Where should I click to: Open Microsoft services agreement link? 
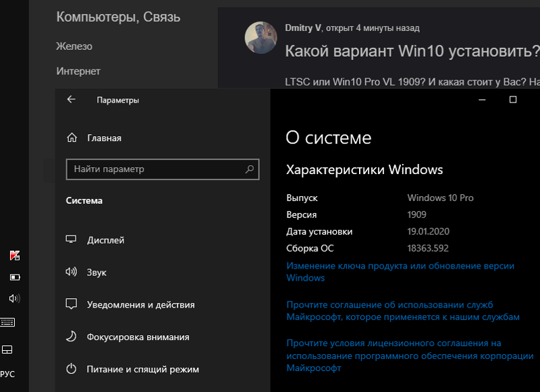point(403,310)
